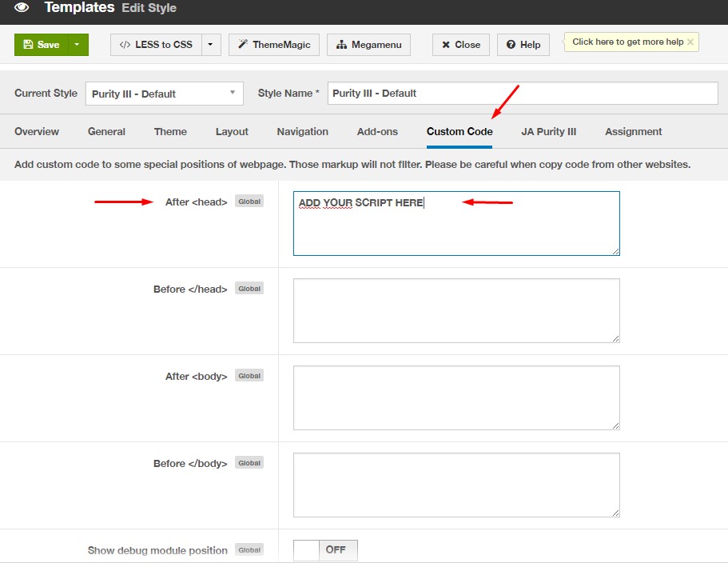Viewport: 728px width, 563px height.
Task: Expand the LESS to CSS dropdown arrow
Action: [210, 45]
